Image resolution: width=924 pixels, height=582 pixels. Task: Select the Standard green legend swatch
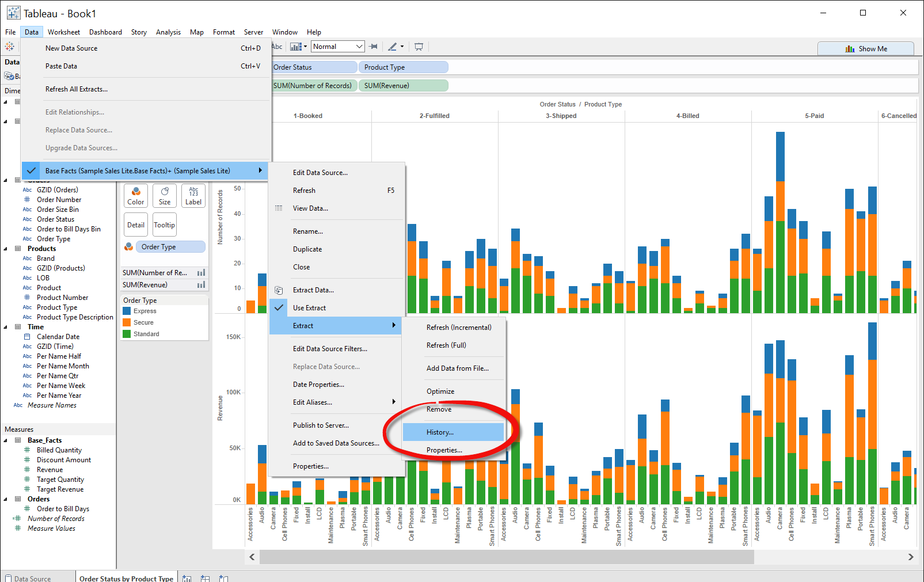click(127, 334)
